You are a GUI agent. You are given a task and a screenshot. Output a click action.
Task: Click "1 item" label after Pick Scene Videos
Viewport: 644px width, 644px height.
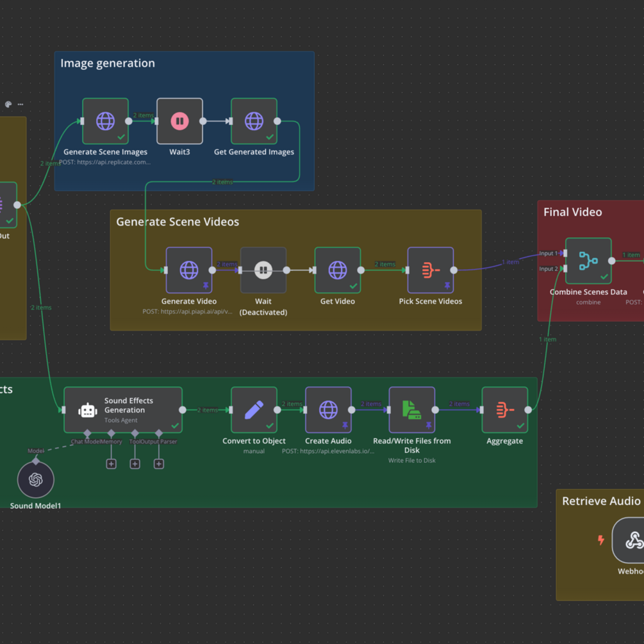(x=510, y=261)
